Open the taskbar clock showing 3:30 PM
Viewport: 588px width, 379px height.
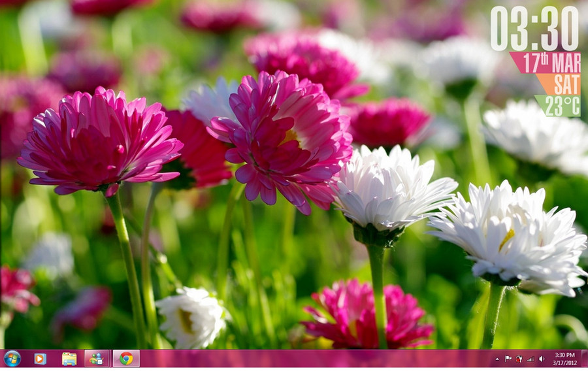(564, 359)
